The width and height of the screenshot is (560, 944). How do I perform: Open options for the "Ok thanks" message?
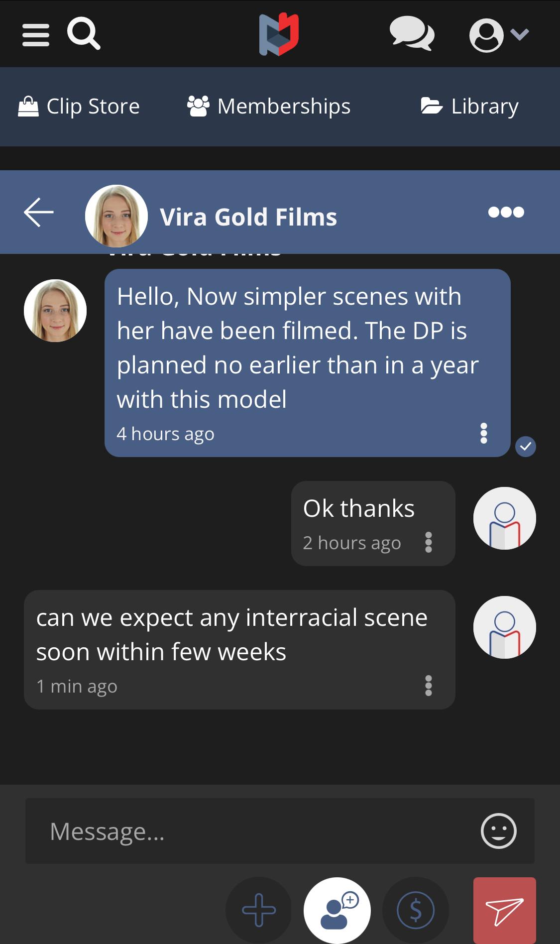point(428,542)
